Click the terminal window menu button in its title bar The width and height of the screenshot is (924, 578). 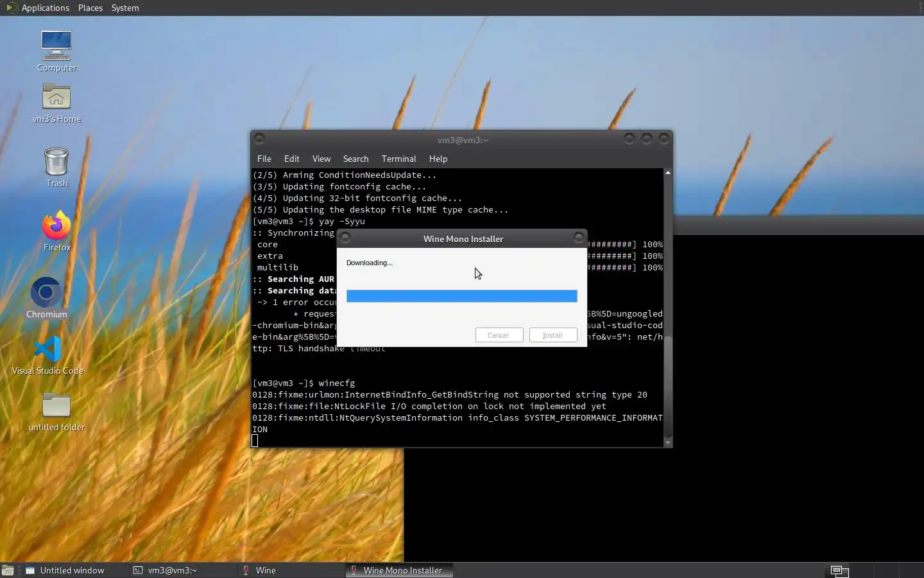[259, 139]
